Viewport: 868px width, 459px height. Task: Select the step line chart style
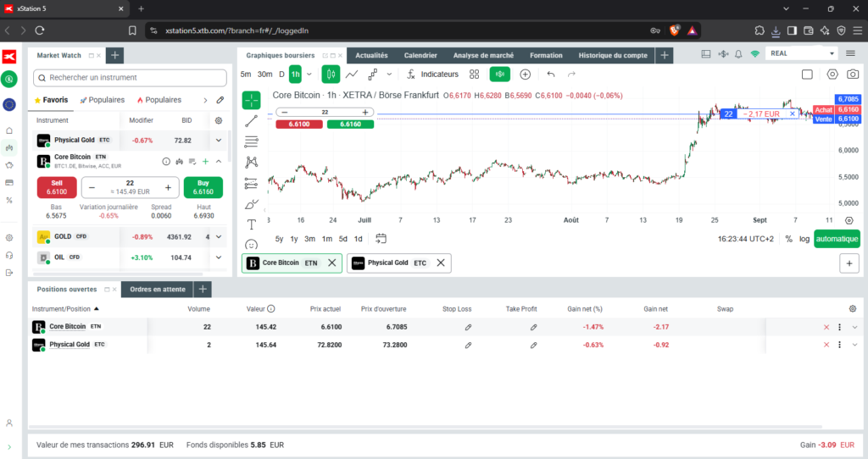373,75
